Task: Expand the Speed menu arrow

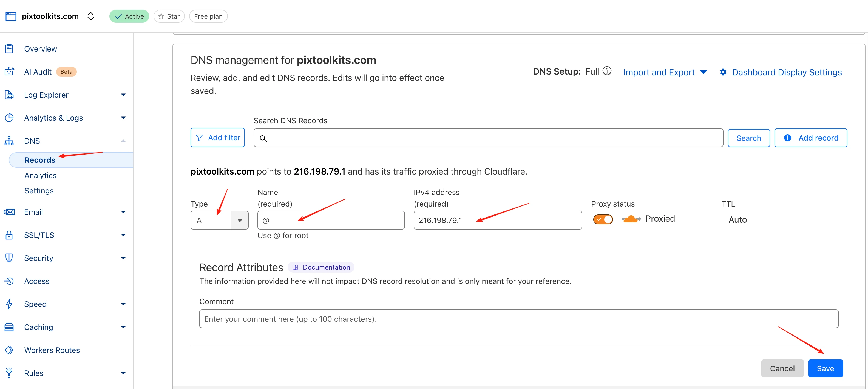Action: coord(123,304)
